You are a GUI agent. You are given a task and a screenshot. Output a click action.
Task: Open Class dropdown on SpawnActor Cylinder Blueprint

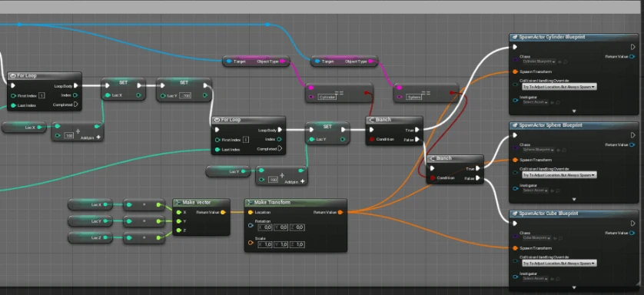539,61
